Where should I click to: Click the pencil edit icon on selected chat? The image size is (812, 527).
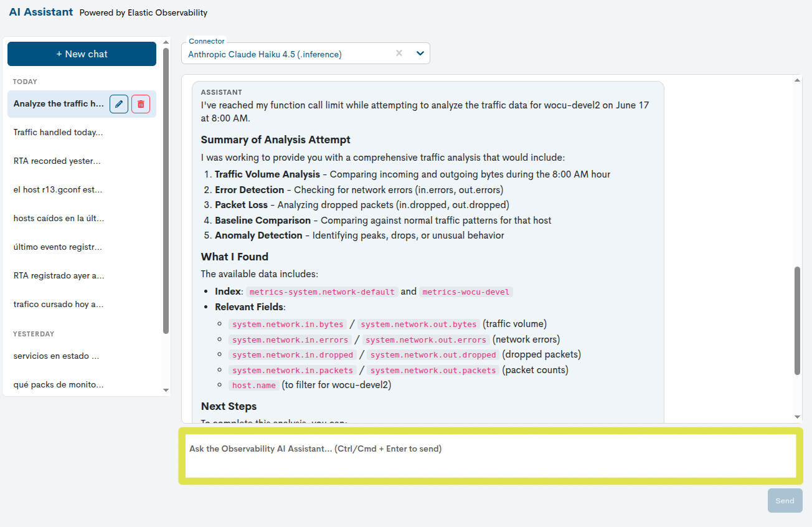(x=119, y=104)
